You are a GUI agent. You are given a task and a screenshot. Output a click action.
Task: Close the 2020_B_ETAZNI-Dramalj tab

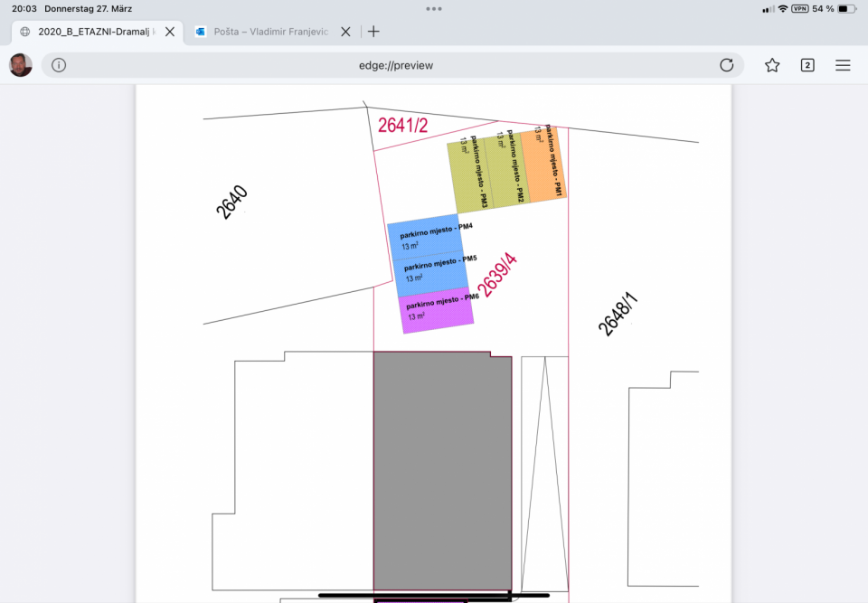tap(170, 31)
